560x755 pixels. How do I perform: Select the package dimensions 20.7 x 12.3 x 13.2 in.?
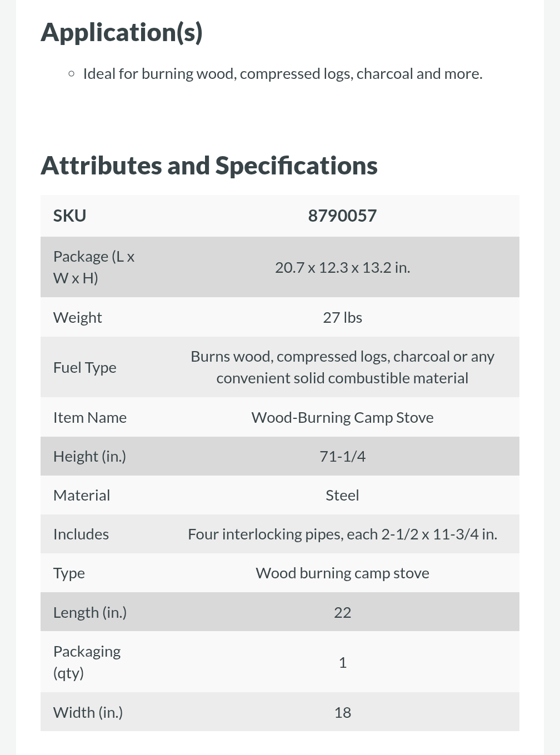(x=342, y=267)
